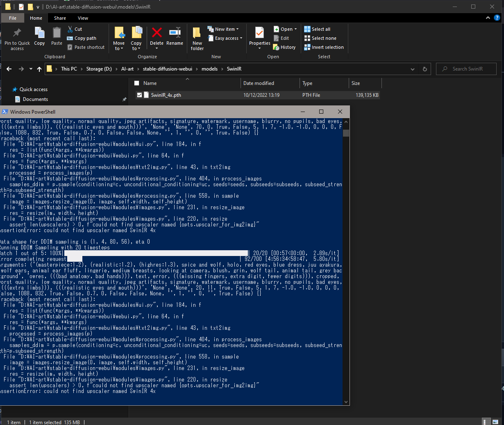Rename the selected file
504x425 pixels.
[175, 37]
